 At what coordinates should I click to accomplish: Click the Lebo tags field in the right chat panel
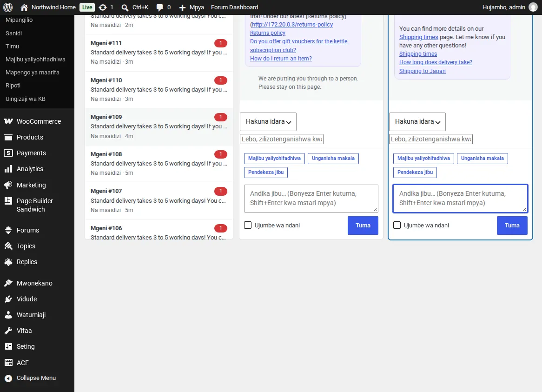click(x=431, y=139)
